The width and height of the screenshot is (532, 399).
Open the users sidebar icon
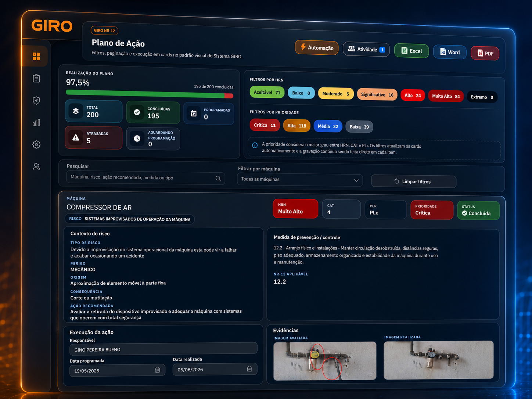(36, 166)
